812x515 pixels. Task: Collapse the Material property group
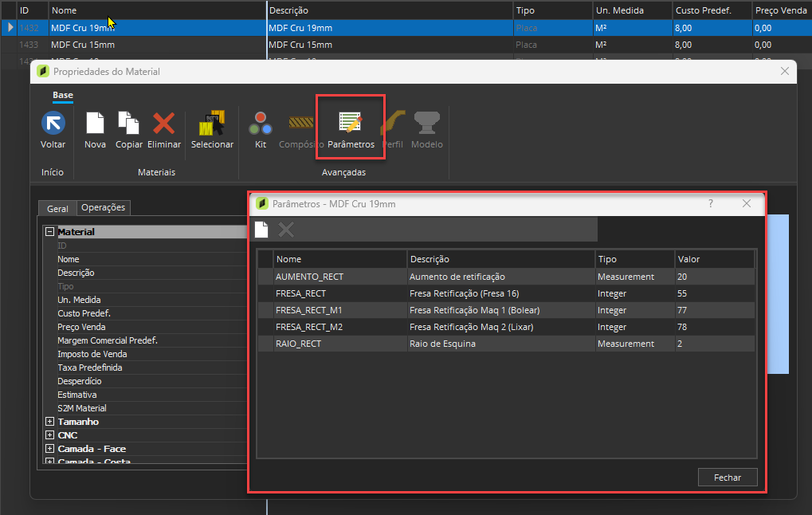49,232
